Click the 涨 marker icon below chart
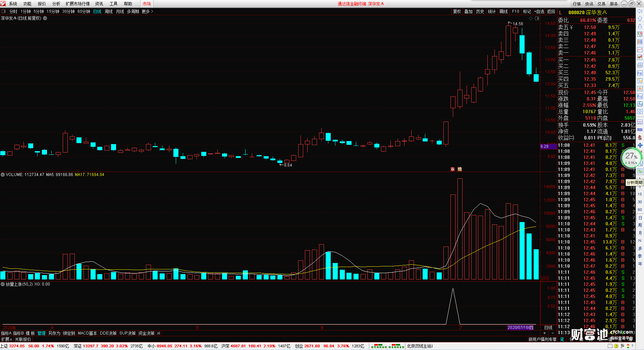This screenshot has width=644, height=350. [x=452, y=169]
